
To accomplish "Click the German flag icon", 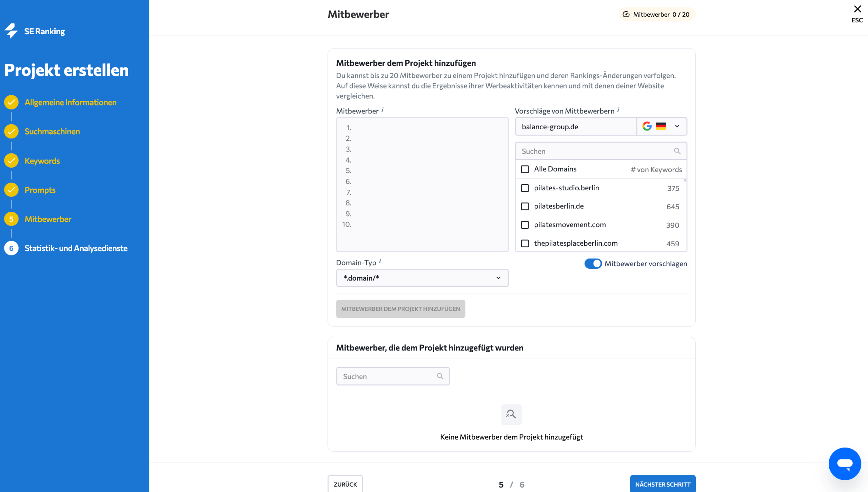I will pos(661,126).
